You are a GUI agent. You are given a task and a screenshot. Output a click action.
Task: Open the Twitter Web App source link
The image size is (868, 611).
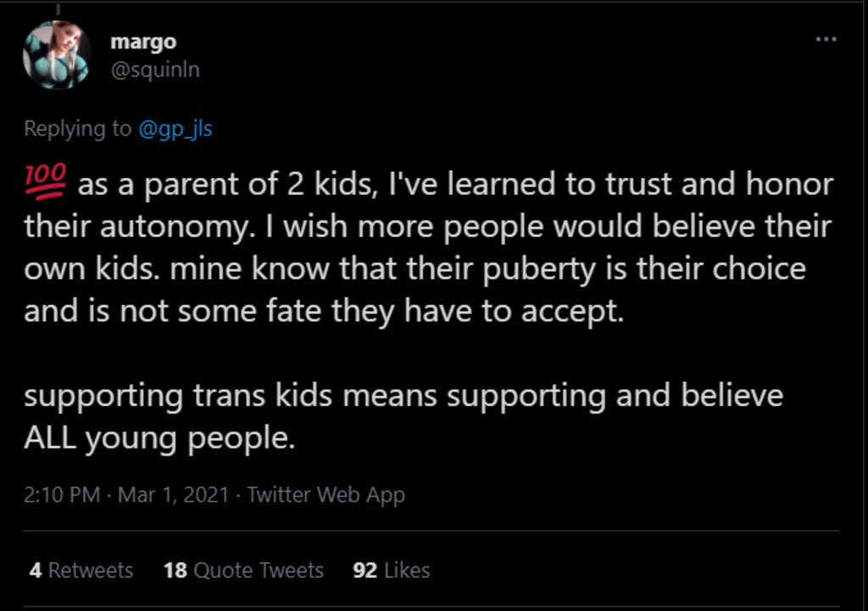tap(325, 494)
